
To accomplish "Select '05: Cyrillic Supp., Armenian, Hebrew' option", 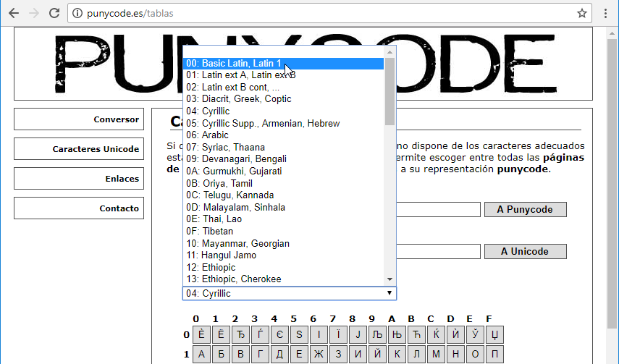I will coord(262,123).
